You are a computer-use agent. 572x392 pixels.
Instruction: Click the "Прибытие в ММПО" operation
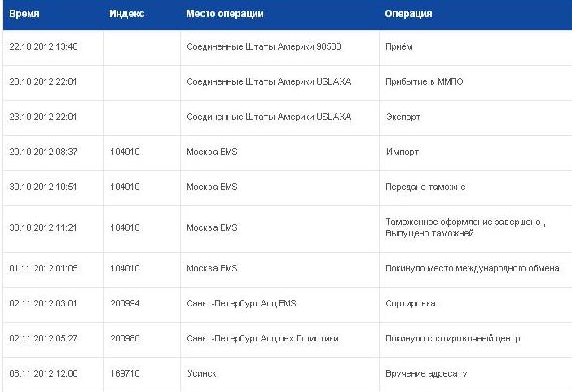coord(424,82)
